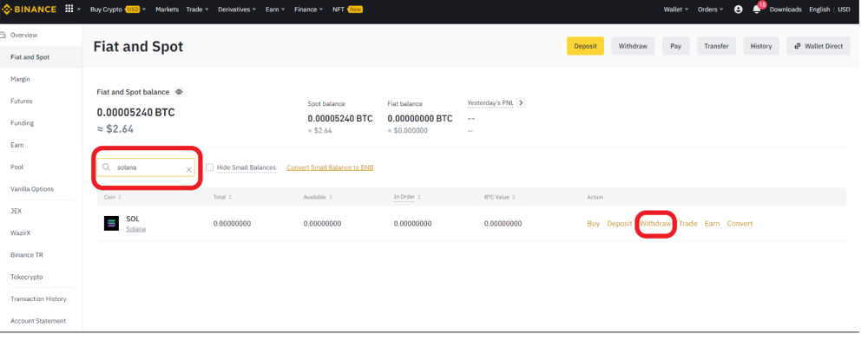
Task: Sort by BTC Value column header
Action: click(x=501, y=197)
